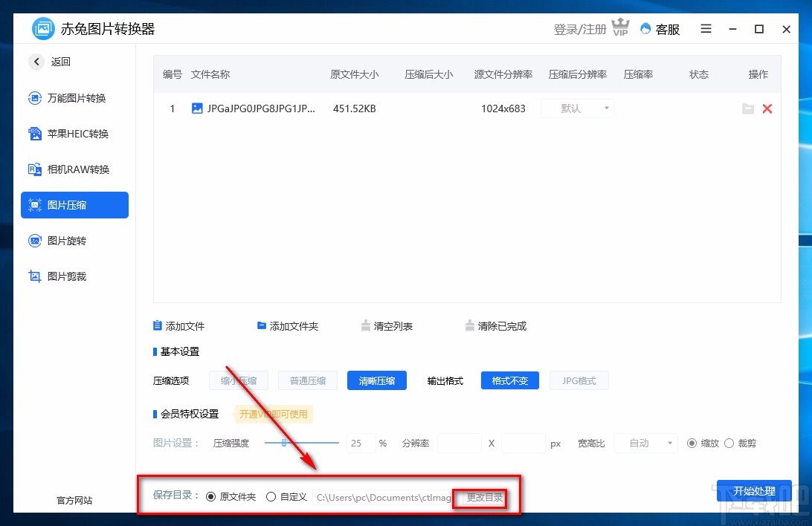
Task: Delete the JPG file with red X icon
Action: tap(767, 108)
